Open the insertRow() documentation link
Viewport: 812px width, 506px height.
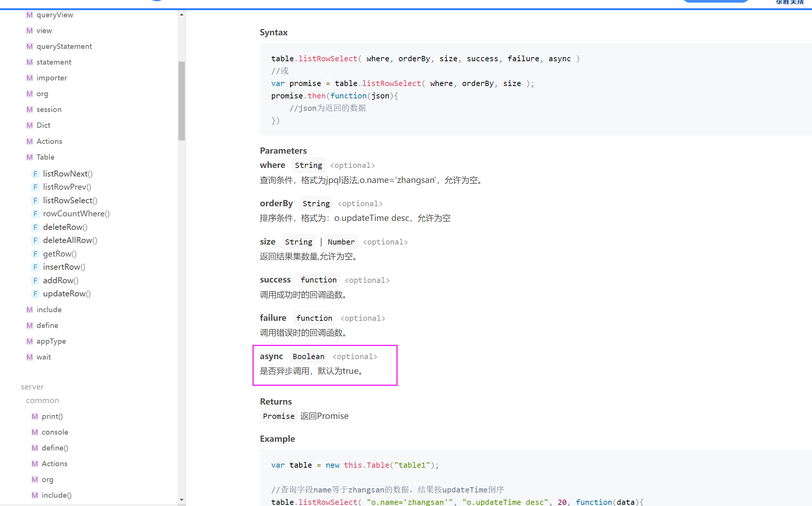point(64,267)
